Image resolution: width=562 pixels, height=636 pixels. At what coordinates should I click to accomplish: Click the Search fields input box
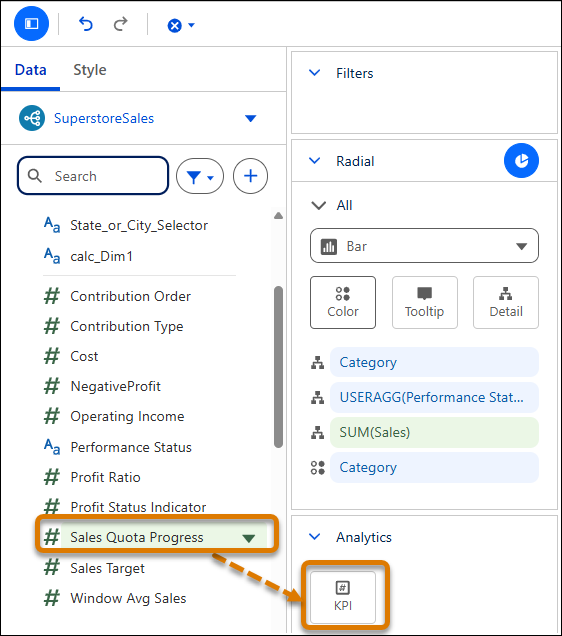click(93, 176)
